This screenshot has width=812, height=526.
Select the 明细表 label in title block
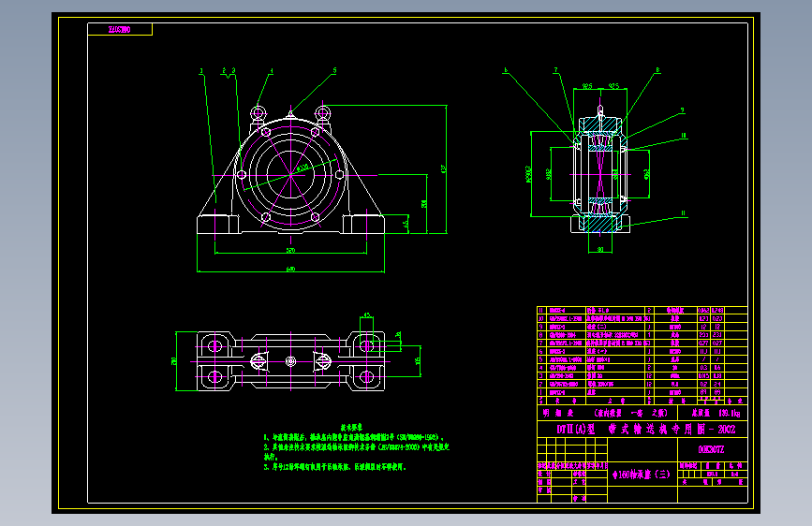[558, 413]
